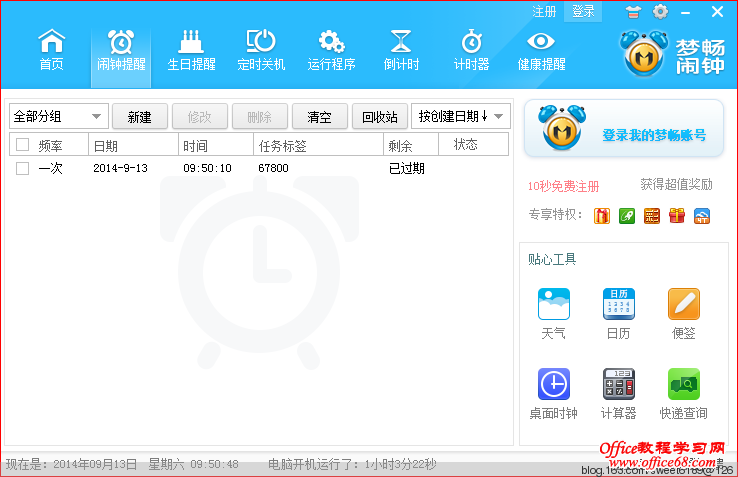Screen dimensions: 738x477
Task: Select the 67800 task label cell
Action: (273, 168)
